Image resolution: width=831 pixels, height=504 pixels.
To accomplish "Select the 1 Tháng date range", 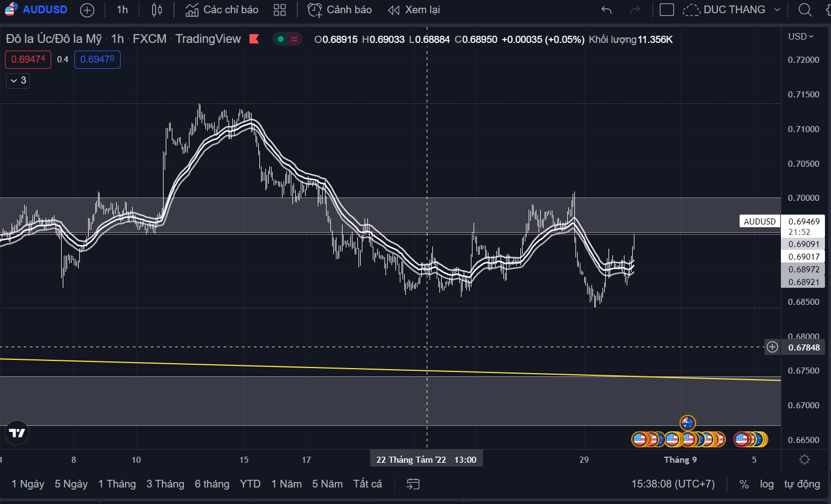I will pyautogui.click(x=117, y=484).
